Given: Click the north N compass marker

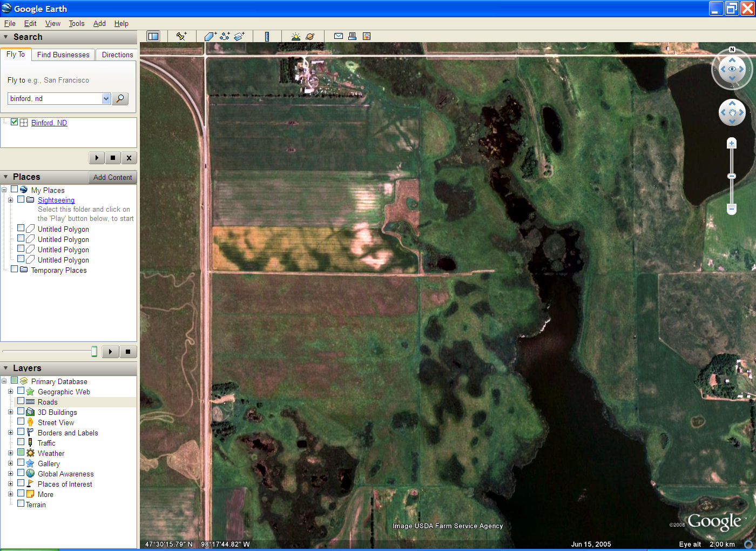Looking at the screenshot, I should [732, 50].
